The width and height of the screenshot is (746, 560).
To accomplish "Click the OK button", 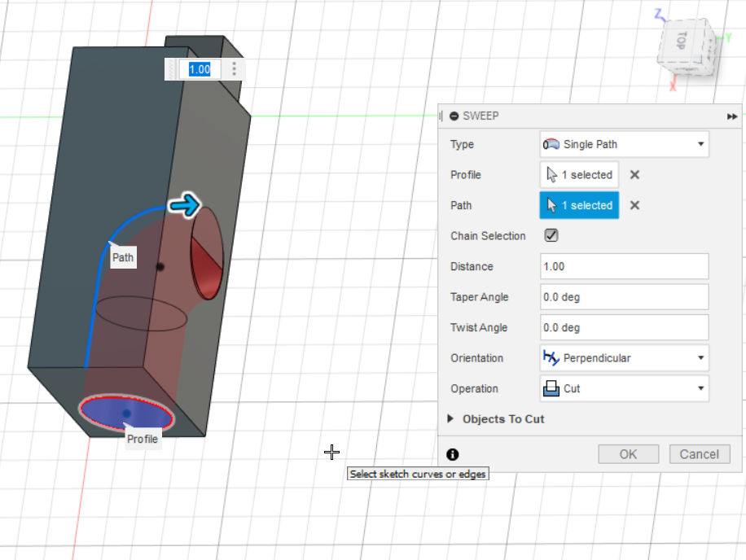I will 628,454.
